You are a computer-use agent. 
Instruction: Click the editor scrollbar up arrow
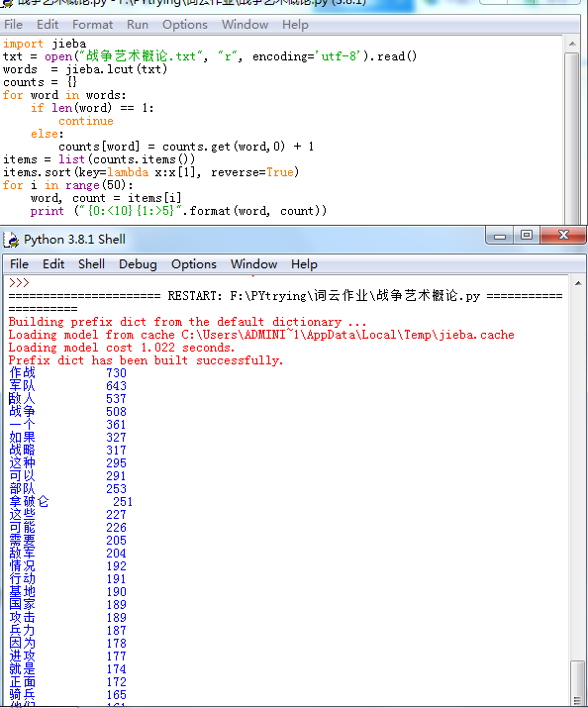click(572, 44)
